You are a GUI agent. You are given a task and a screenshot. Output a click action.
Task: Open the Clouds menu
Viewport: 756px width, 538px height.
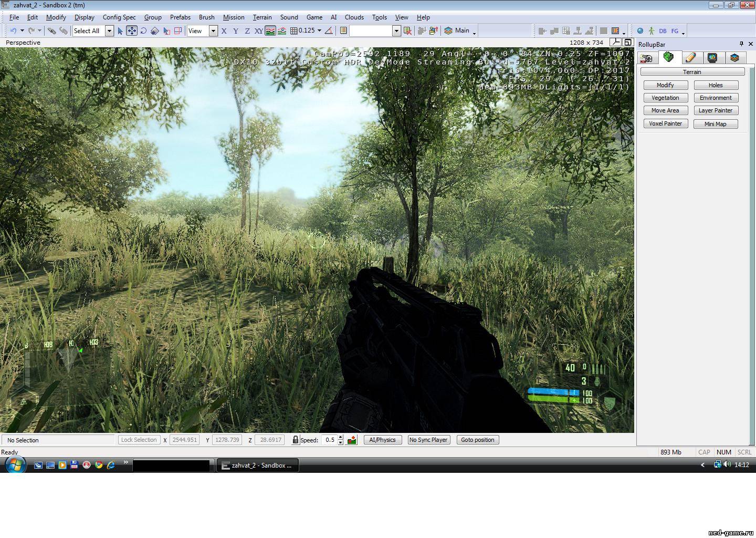(x=354, y=17)
